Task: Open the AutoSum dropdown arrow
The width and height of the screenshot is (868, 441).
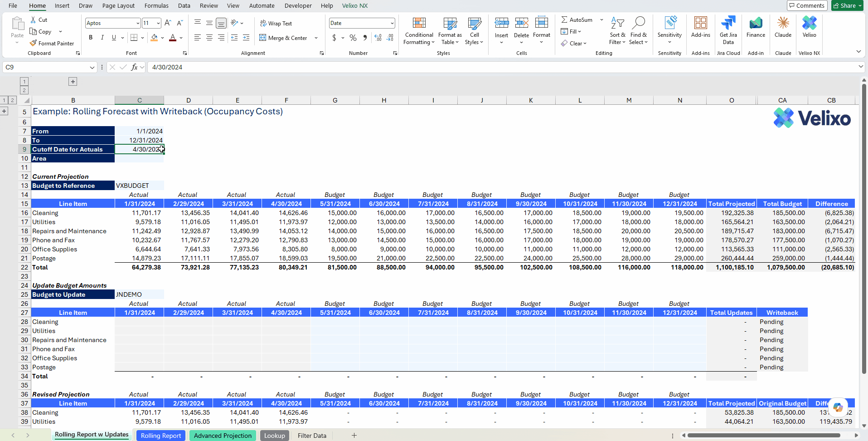Action: coord(601,20)
